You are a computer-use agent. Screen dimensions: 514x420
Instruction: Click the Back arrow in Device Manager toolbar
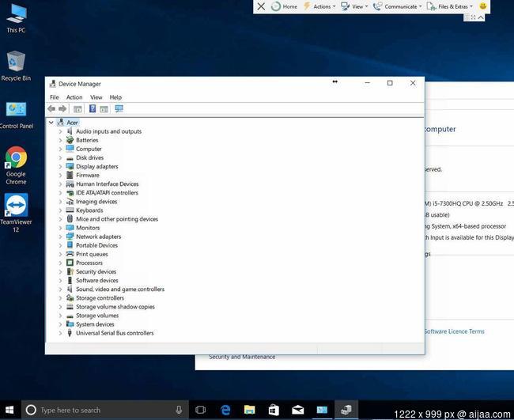[51, 109]
